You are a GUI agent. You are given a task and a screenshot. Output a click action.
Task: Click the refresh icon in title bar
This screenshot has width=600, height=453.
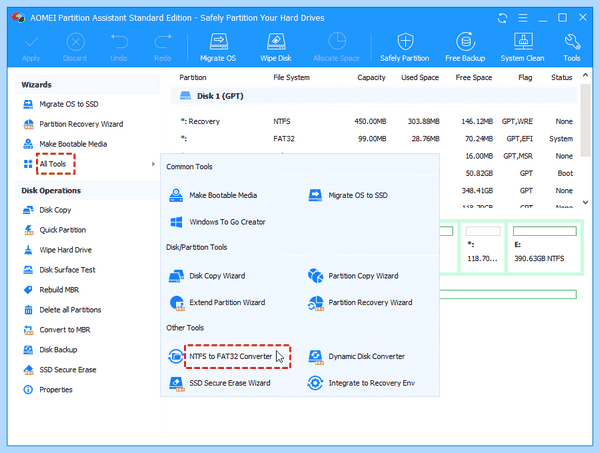click(x=502, y=18)
